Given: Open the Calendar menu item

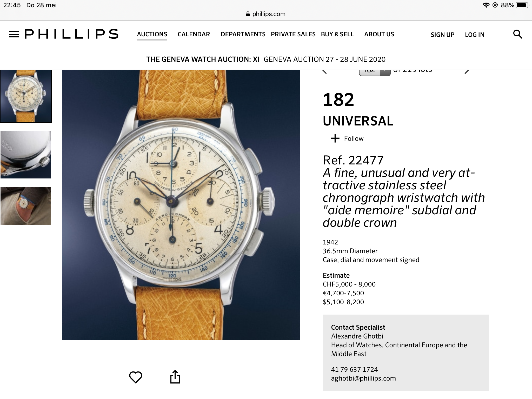Looking at the screenshot, I should (194, 34).
